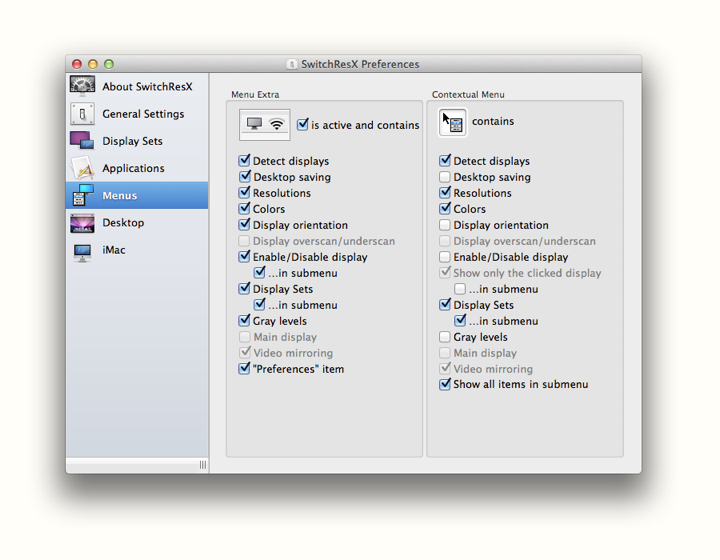Image resolution: width=720 pixels, height=560 pixels.
Task: Enable Enable/Disable display in Contextual Menu
Action: point(444,257)
